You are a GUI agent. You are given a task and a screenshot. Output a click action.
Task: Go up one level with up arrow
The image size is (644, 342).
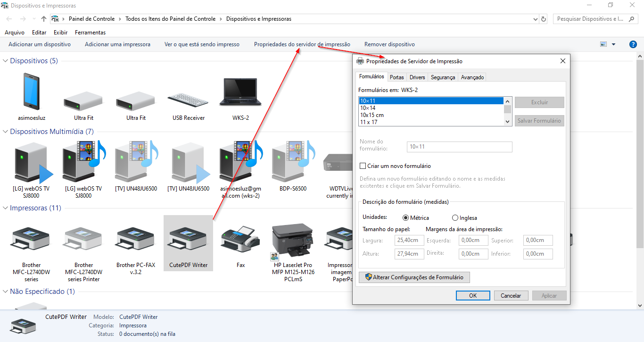(44, 19)
